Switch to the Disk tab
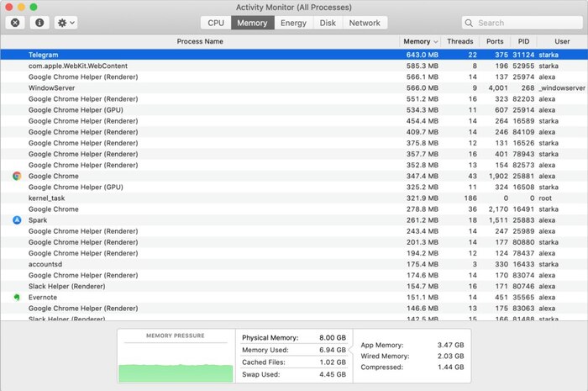The height and width of the screenshot is (391, 588). 328,23
